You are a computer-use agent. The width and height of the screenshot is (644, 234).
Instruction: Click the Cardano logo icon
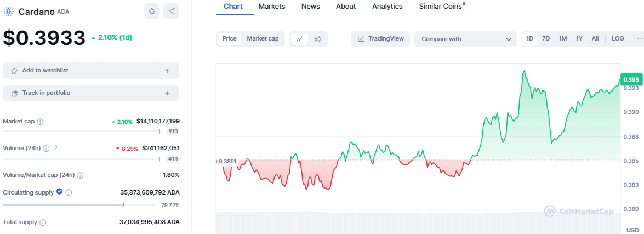tap(9, 12)
